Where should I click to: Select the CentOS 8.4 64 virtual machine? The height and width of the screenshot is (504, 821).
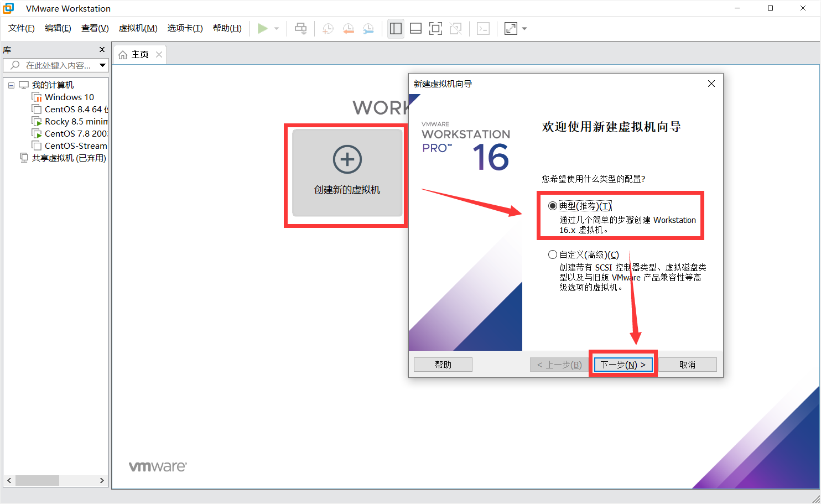(x=76, y=110)
